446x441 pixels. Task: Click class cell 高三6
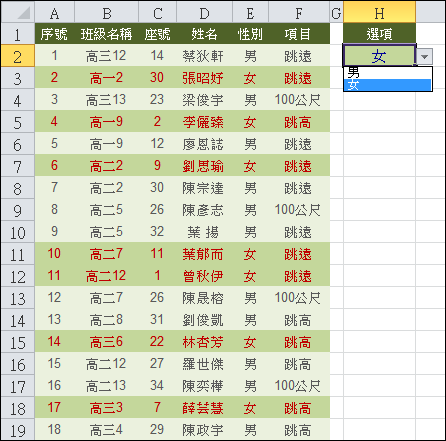106,342
